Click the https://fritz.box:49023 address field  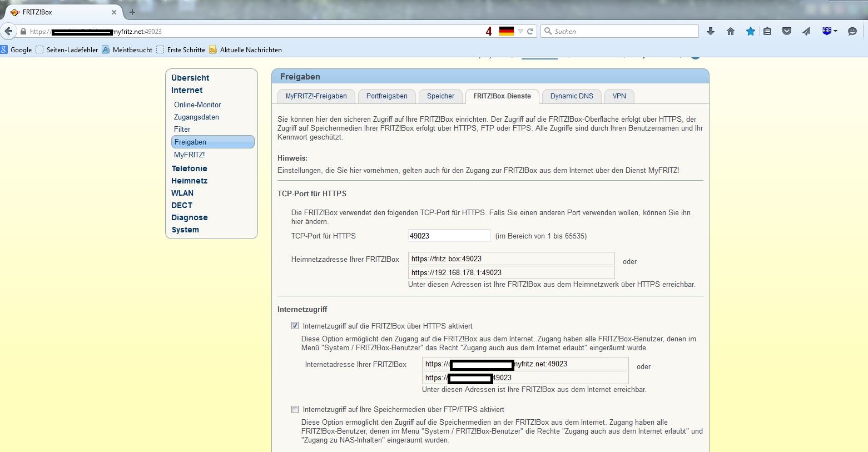tap(512, 259)
